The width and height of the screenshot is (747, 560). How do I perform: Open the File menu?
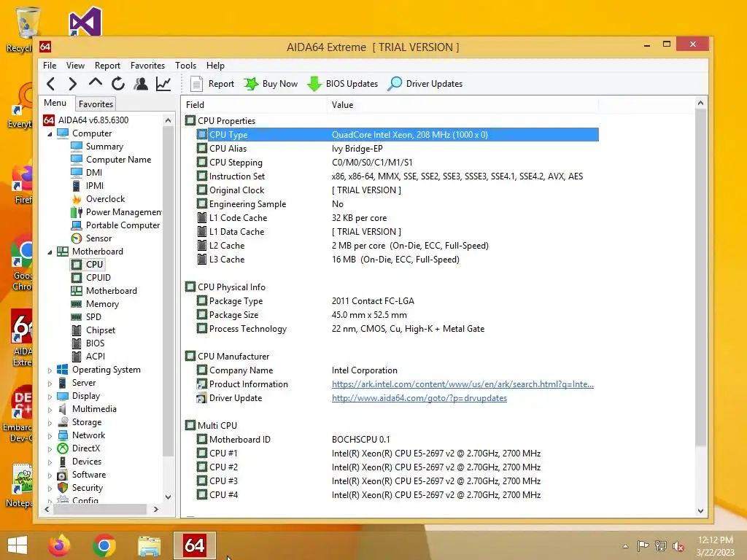[x=50, y=65]
